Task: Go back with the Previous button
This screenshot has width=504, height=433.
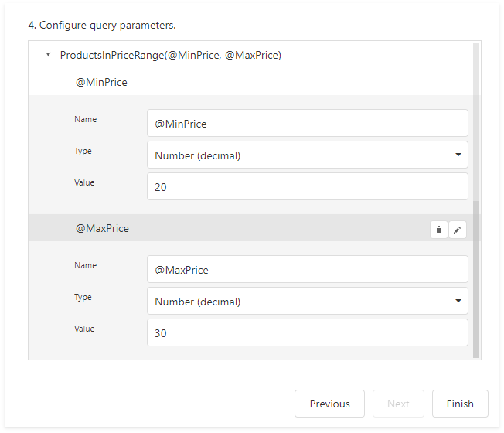Action: [329, 404]
